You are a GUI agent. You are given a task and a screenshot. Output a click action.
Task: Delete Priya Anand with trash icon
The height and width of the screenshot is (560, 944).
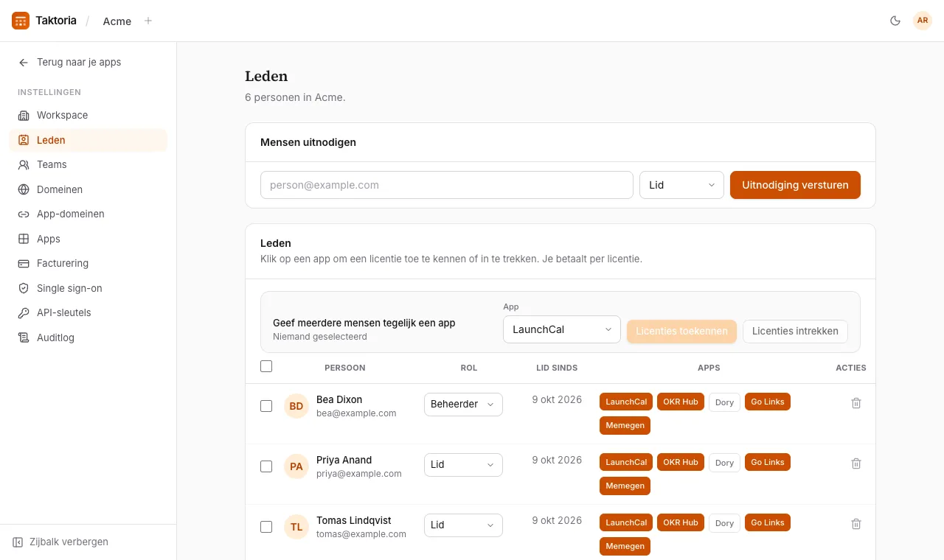[856, 463]
